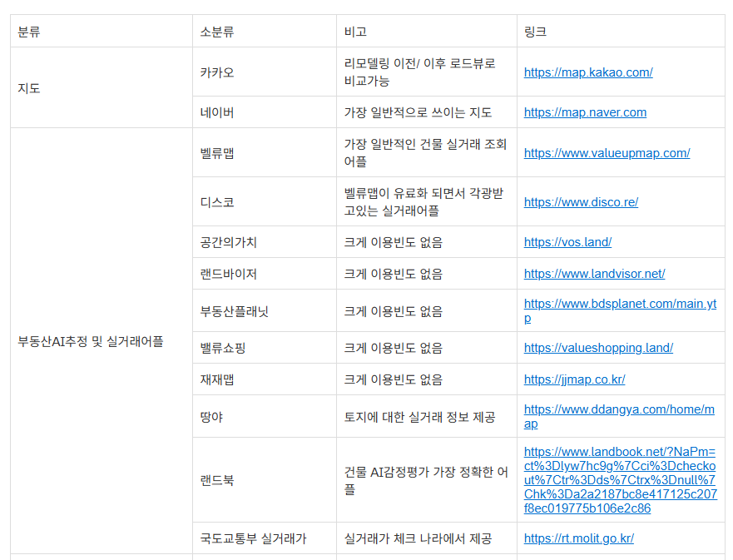Select the 재재맵 cell

pyautogui.click(x=265, y=379)
